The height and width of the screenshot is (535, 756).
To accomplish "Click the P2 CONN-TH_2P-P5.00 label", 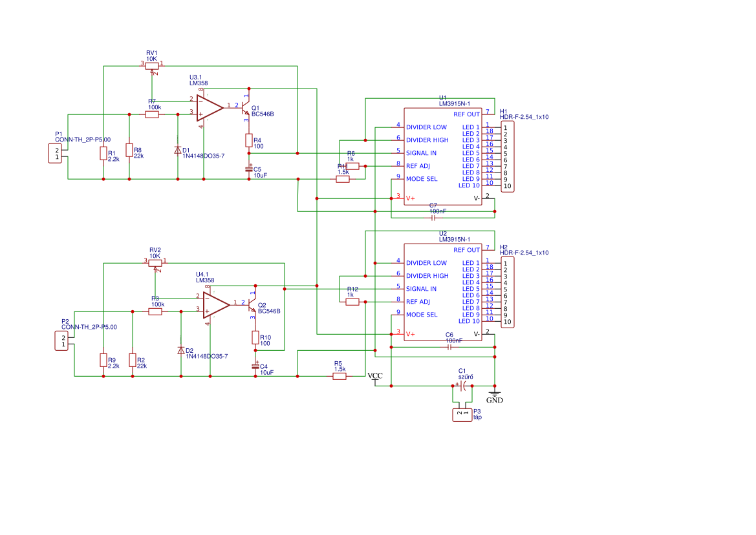I will (x=89, y=327).
